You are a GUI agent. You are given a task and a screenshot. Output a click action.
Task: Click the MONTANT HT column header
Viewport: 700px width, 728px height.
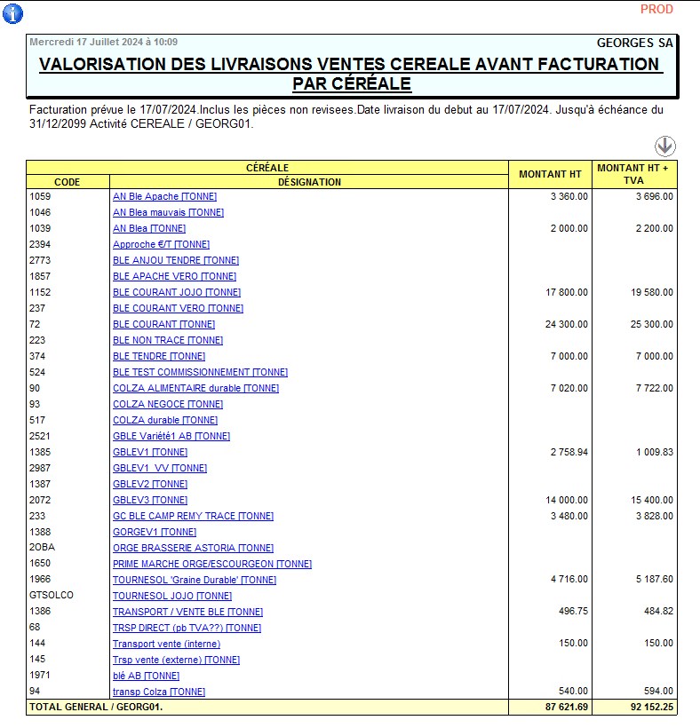pyautogui.click(x=549, y=174)
